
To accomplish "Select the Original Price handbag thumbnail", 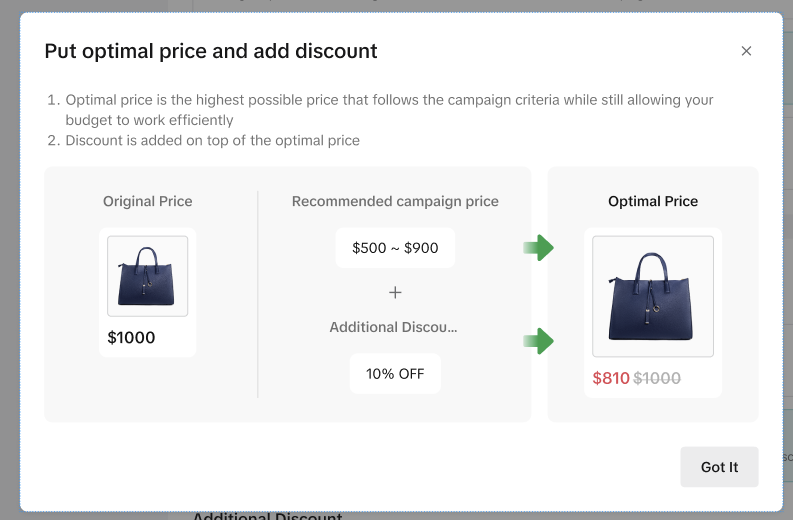I will click(x=148, y=276).
